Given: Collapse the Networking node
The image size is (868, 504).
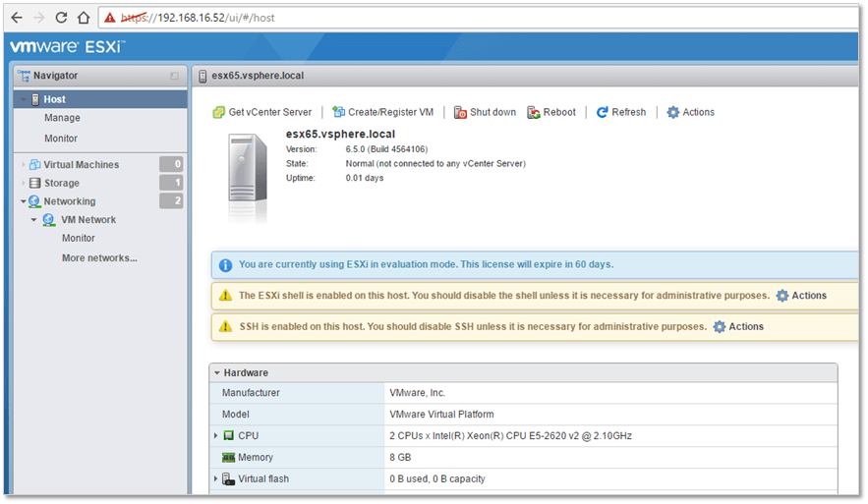Looking at the screenshot, I should 24,201.
